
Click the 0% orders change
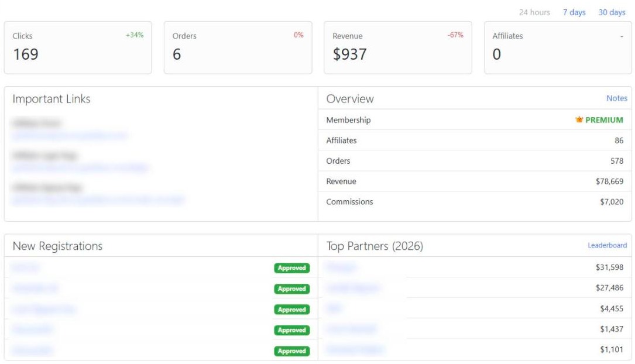click(x=298, y=35)
